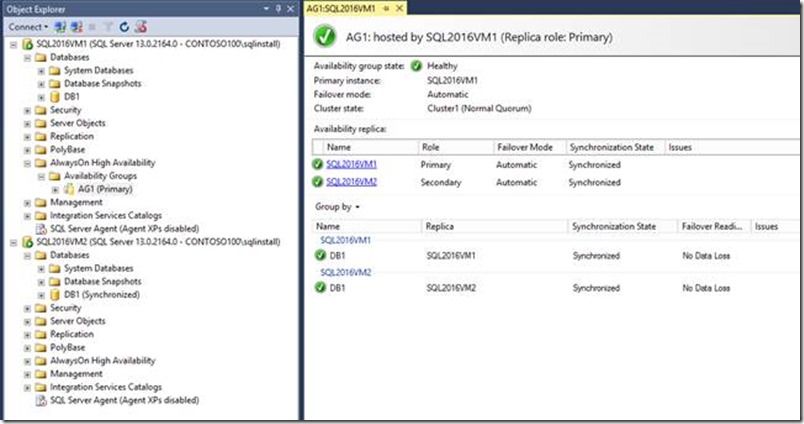This screenshot has height=424, width=804.
Task: Collapse the SQL2016VM1 server node
Action: pos(14,45)
